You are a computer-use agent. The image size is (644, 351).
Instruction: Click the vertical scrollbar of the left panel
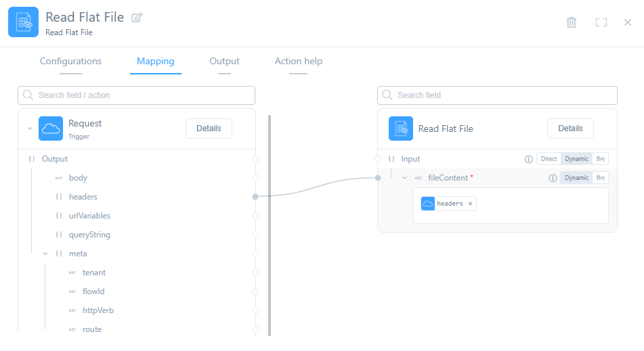tap(270, 223)
